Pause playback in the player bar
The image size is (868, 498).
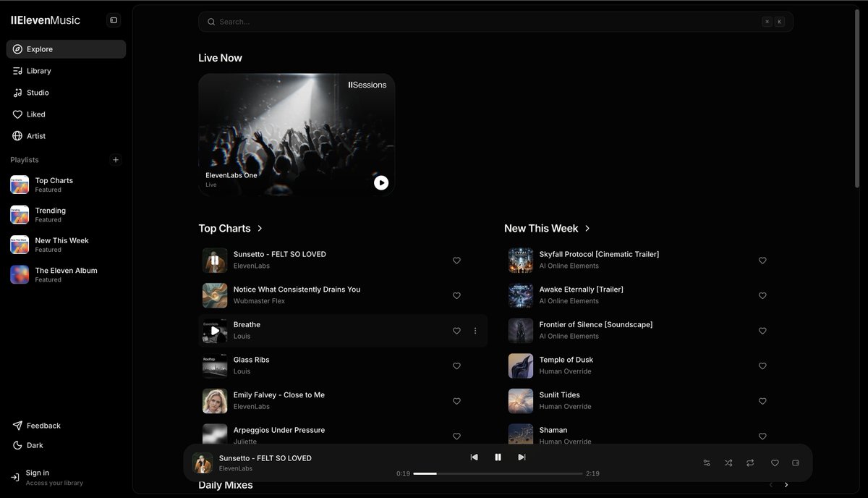pos(498,457)
